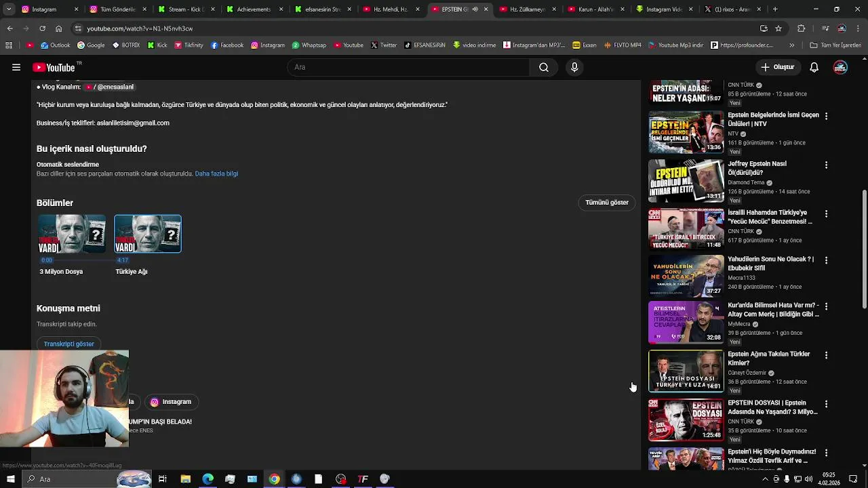The image size is (868, 488).
Task: Click the Oluştur create button
Action: [777, 67]
